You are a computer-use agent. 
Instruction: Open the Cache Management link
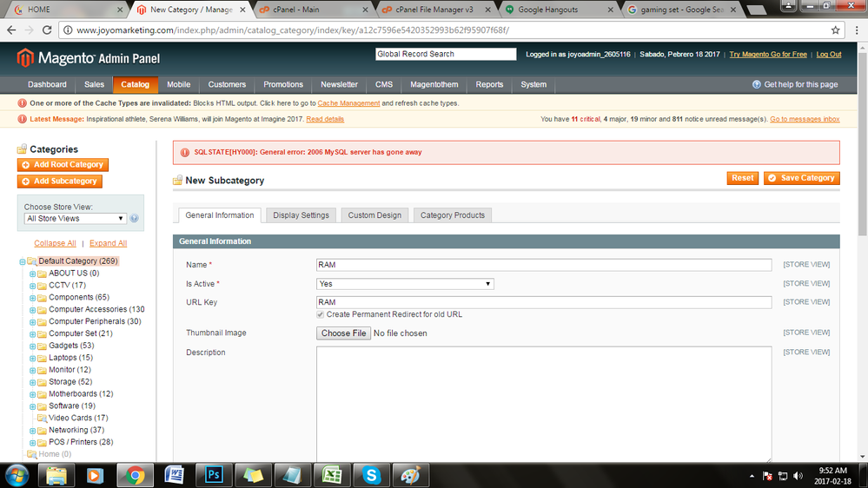[x=348, y=103]
